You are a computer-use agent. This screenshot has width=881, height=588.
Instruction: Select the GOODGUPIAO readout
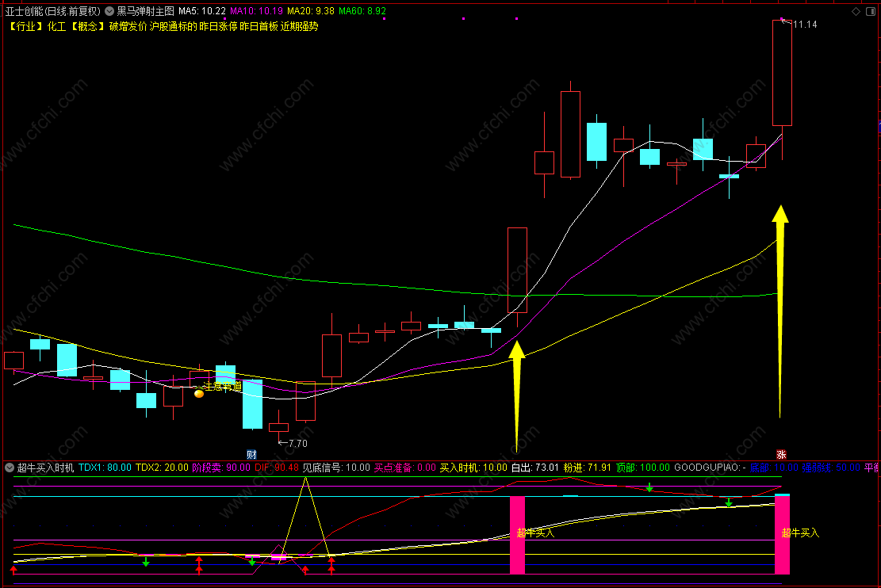point(711,468)
